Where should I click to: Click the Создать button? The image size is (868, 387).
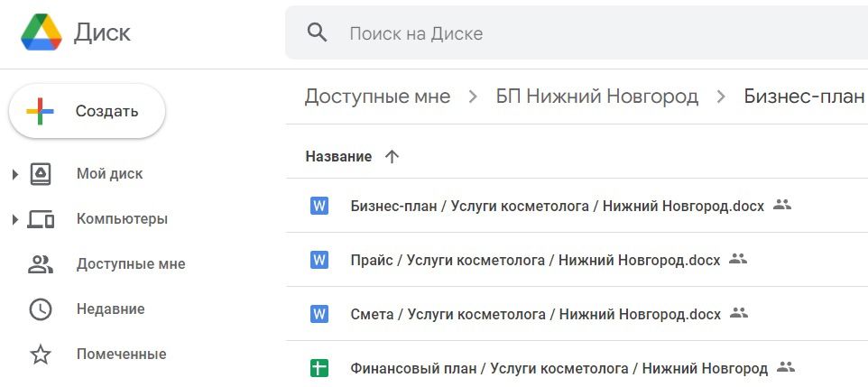pos(87,111)
